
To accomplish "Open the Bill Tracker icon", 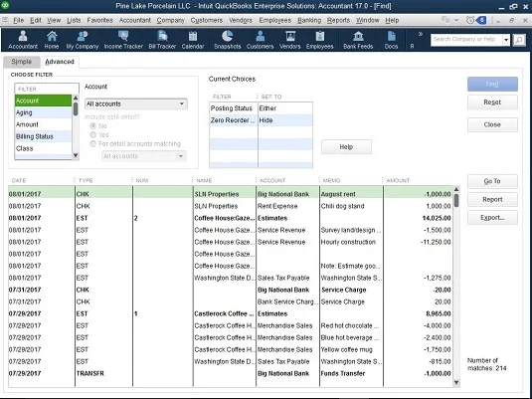I will (x=162, y=40).
